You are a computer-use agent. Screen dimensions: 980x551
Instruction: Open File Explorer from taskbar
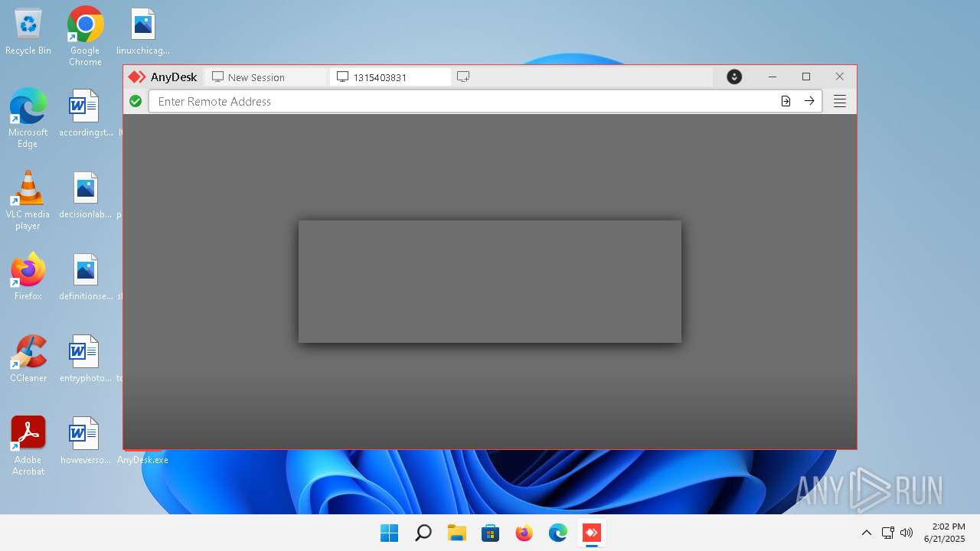(457, 533)
